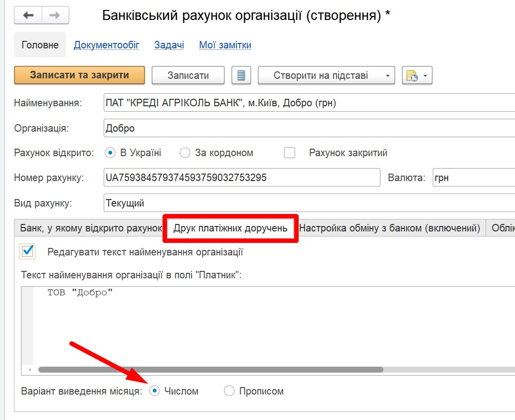515x420 pixels.
Task: Tick the Рахунок закритий checkbox
Action: click(x=289, y=153)
